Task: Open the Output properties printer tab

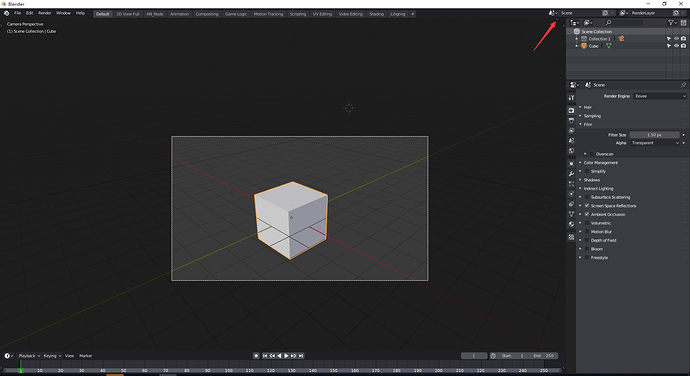Action: click(x=571, y=120)
